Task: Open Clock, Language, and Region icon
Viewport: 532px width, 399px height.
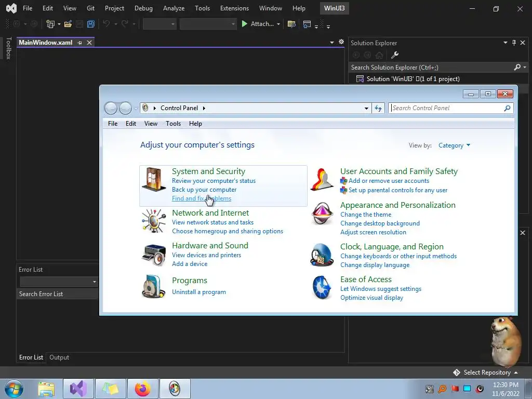Action: (x=322, y=255)
